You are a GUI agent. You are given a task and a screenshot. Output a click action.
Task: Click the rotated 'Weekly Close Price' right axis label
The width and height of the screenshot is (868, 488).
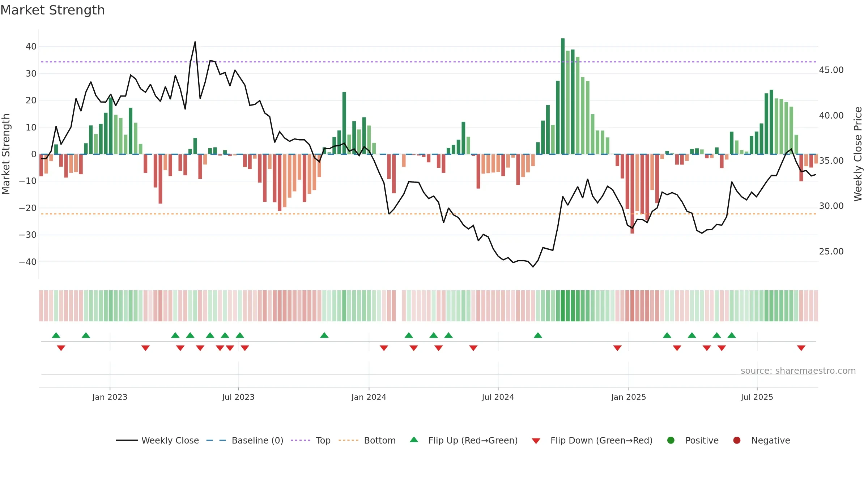coord(858,154)
